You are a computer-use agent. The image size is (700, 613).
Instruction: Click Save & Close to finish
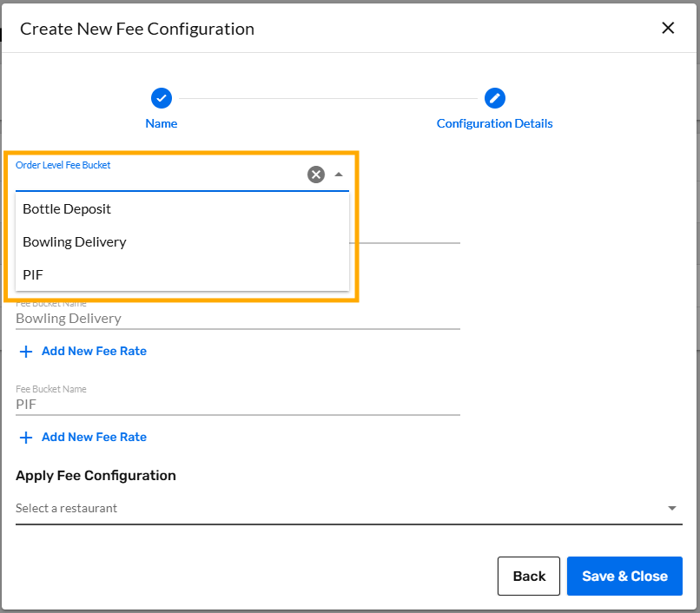624,576
